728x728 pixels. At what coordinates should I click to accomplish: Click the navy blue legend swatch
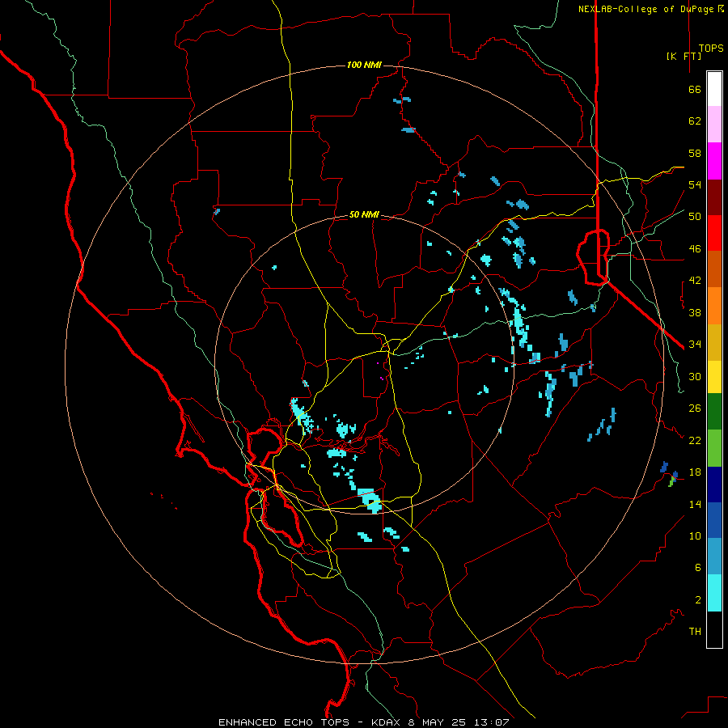[x=714, y=485]
